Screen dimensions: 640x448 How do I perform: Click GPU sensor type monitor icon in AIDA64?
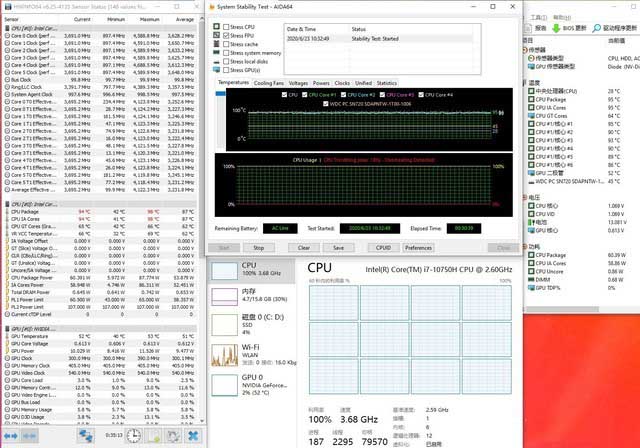coord(531,67)
